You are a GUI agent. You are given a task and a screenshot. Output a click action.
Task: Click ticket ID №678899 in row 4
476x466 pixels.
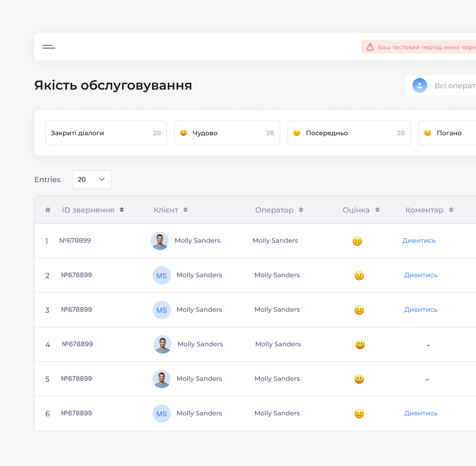click(78, 344)
